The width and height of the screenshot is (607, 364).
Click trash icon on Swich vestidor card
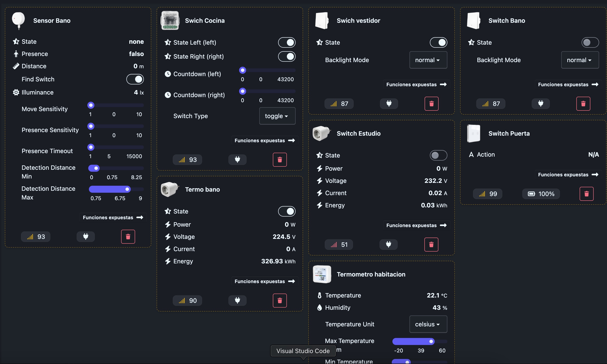431,103
